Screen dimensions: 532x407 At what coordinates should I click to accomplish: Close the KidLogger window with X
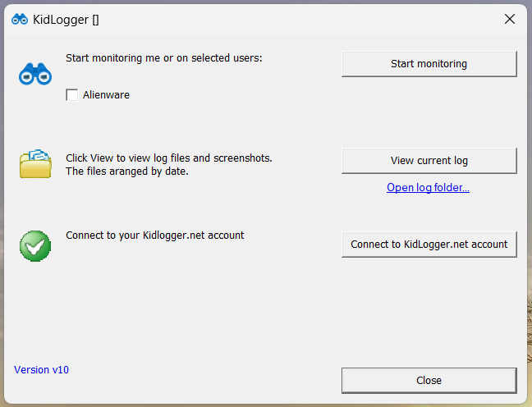(510, 19)
